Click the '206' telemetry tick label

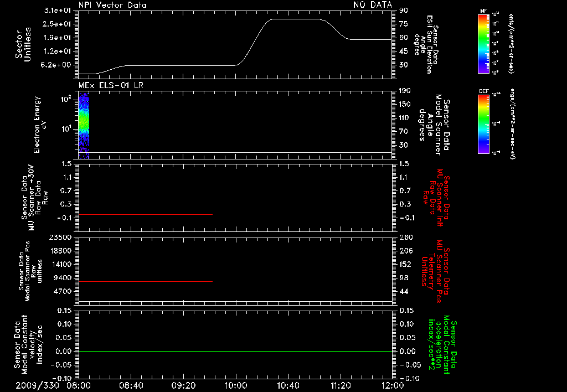pyautogui.click(x=406, y=251)
